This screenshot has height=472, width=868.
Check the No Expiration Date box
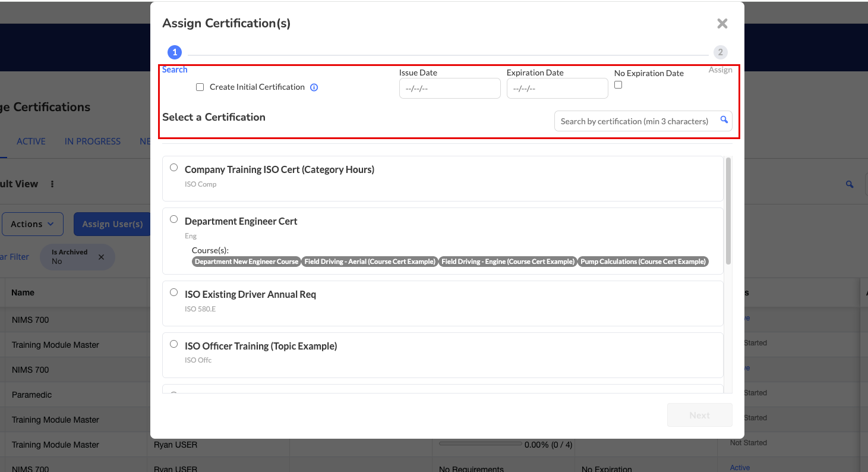[618, 85]
